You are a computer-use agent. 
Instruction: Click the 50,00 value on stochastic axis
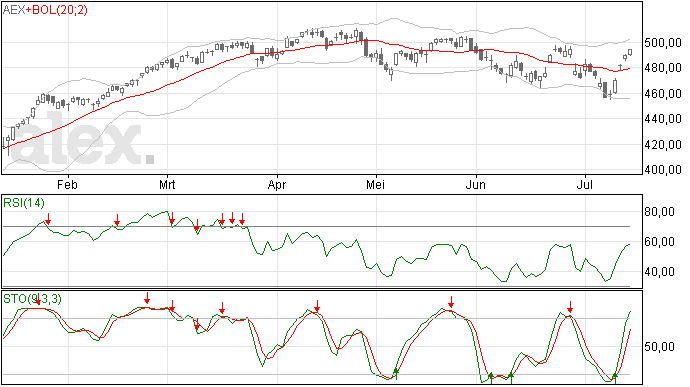659,347
